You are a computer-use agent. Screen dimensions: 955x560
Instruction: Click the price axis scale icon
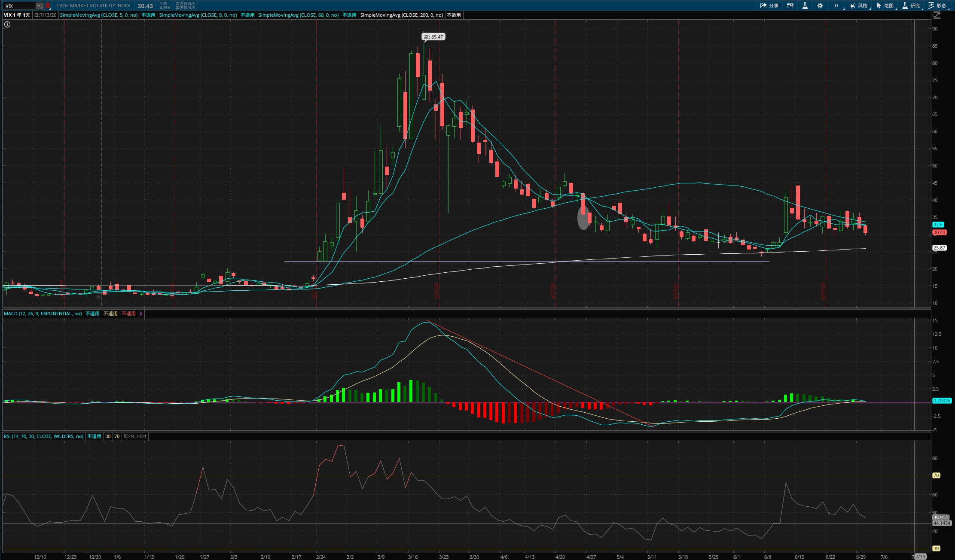coord(937,15)
